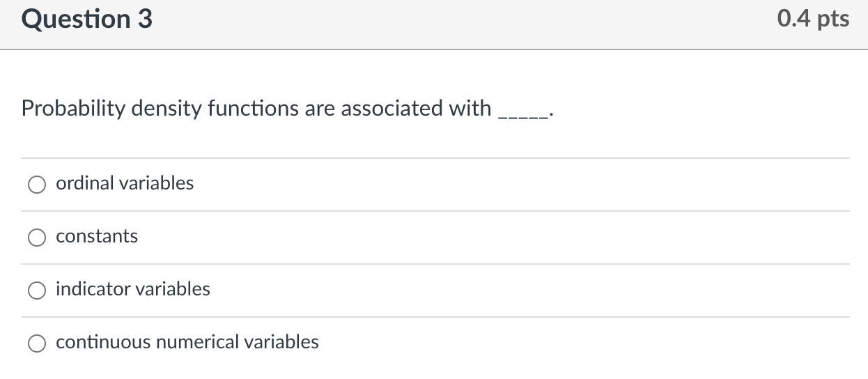Click the word "continuous" in the last option

point(104,342)
